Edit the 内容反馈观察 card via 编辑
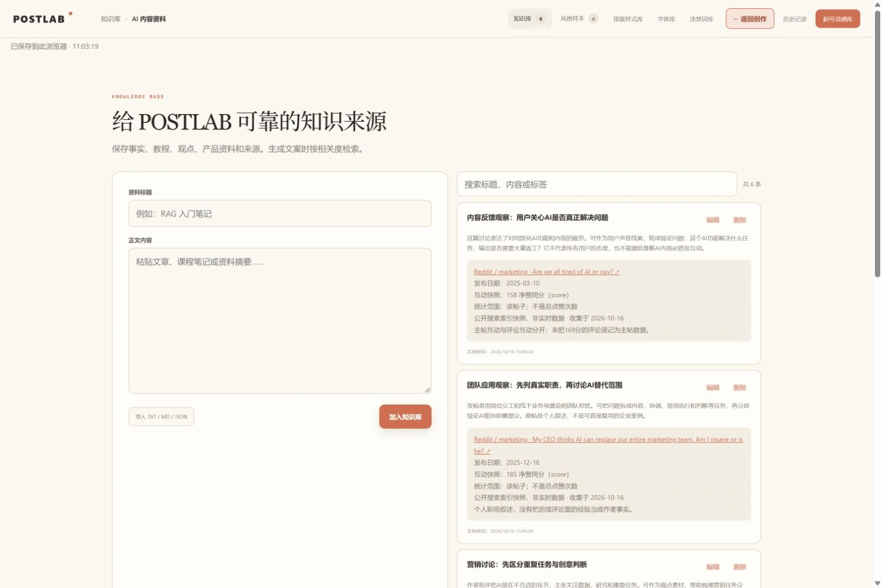The image size is (882, 588). pos(713,220)
